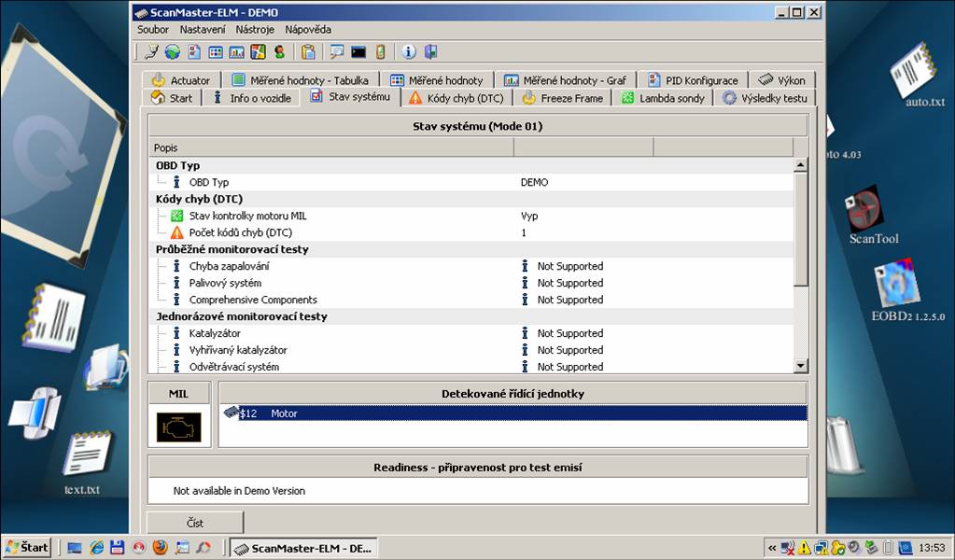Click the blue info icon in toolbar
This screenshot has height=560, width=955.
coord(408,52)
